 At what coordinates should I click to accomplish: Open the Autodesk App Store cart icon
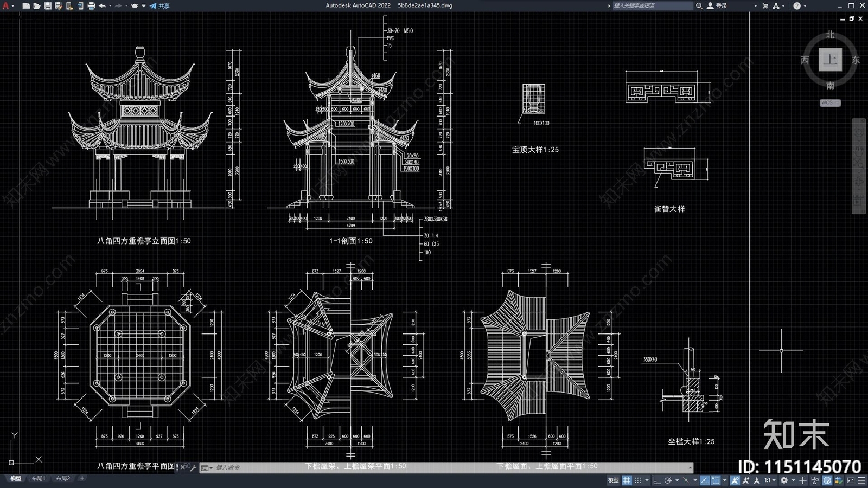765,5
